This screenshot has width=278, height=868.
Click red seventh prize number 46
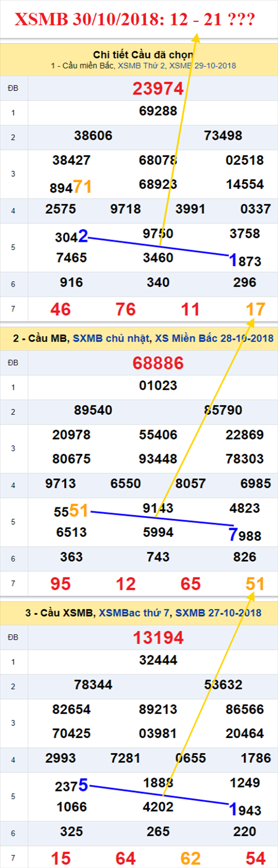(x=61, y=309)
